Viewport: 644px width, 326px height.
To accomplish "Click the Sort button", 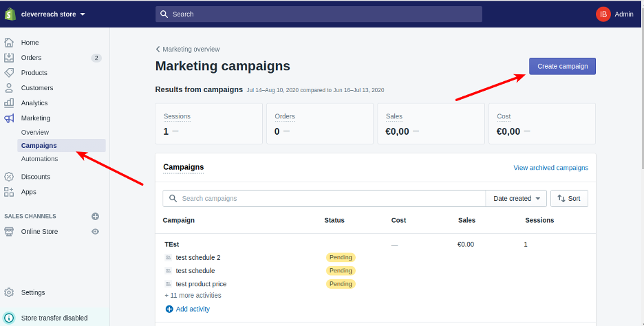I will (569, 199).
